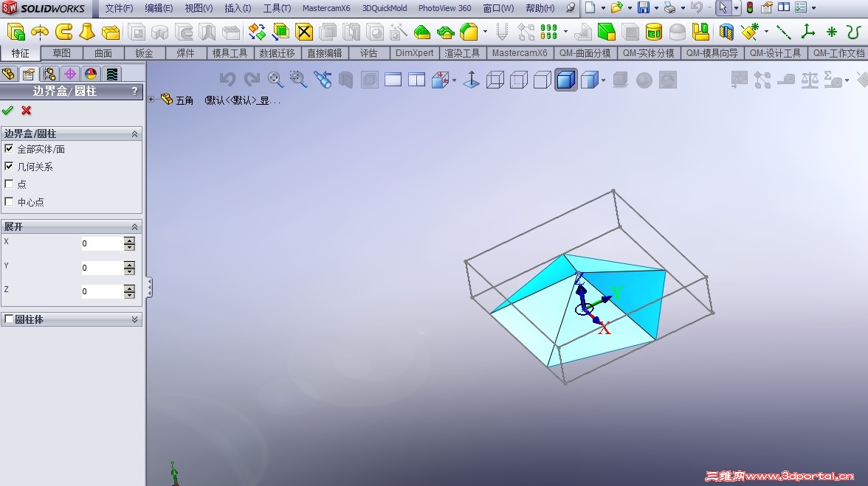The image size is (868, 486).
Task: Click the yellow Mirror feature icon
Action: (701, 32)
